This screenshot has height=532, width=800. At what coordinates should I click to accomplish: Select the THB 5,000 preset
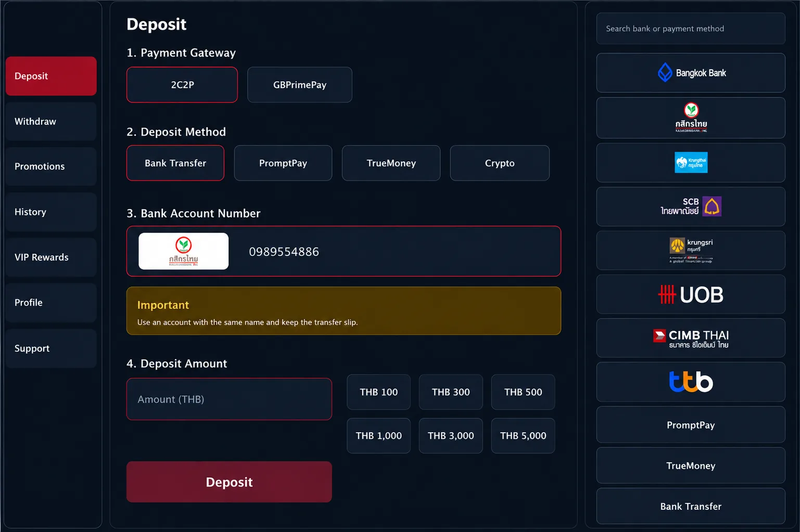click(523, 436)
